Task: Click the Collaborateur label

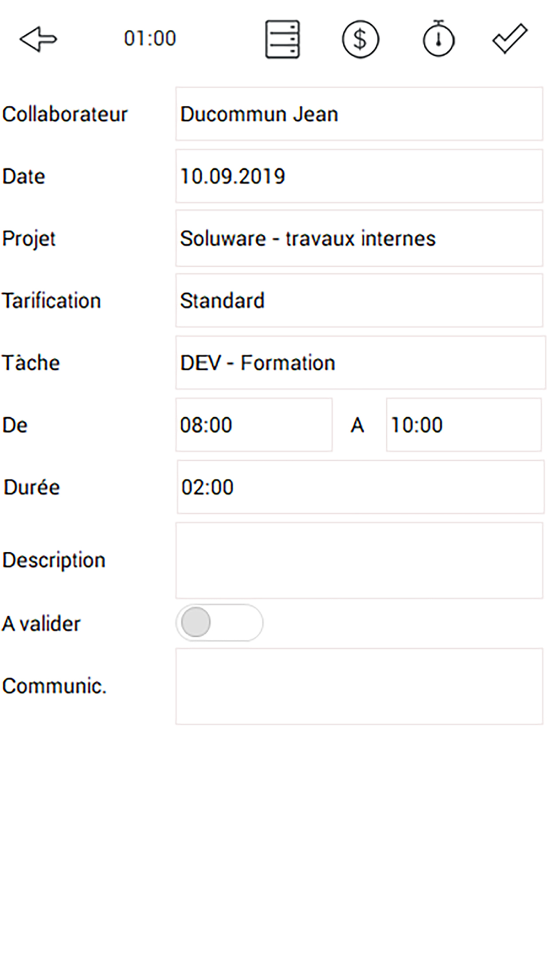Action: 65,114
